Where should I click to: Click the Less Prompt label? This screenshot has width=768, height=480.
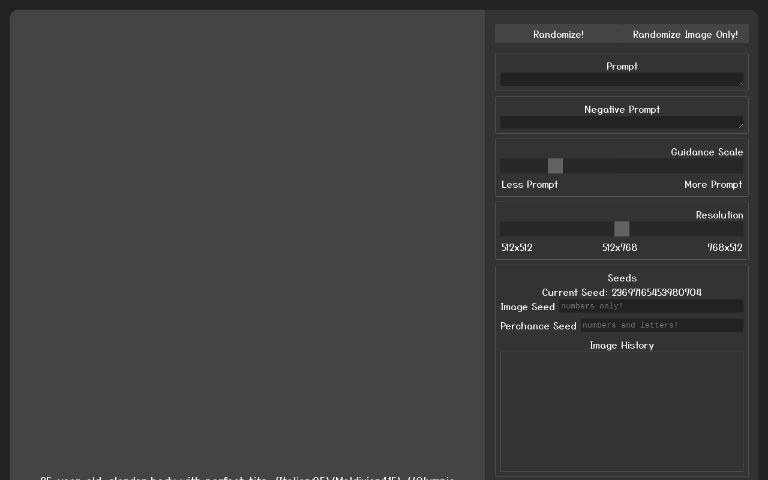[529, 185]
